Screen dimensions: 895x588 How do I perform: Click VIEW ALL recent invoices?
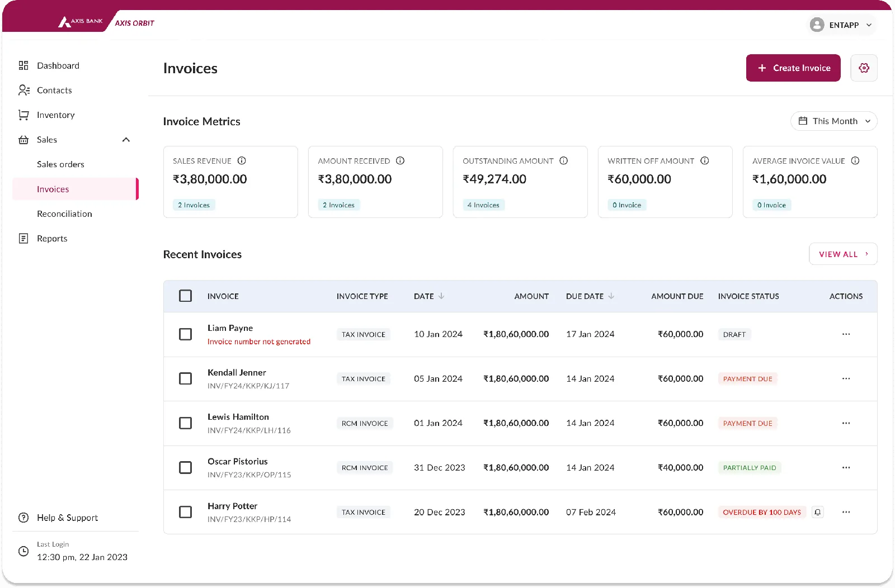843,254
